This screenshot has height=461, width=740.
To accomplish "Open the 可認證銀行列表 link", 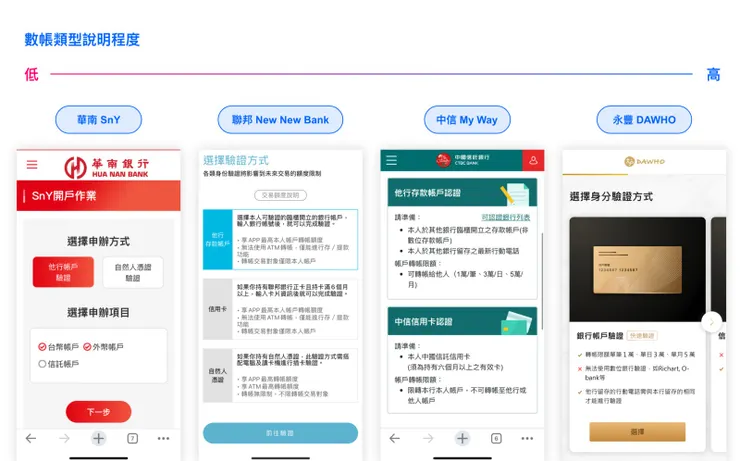I will coord(505,217).
